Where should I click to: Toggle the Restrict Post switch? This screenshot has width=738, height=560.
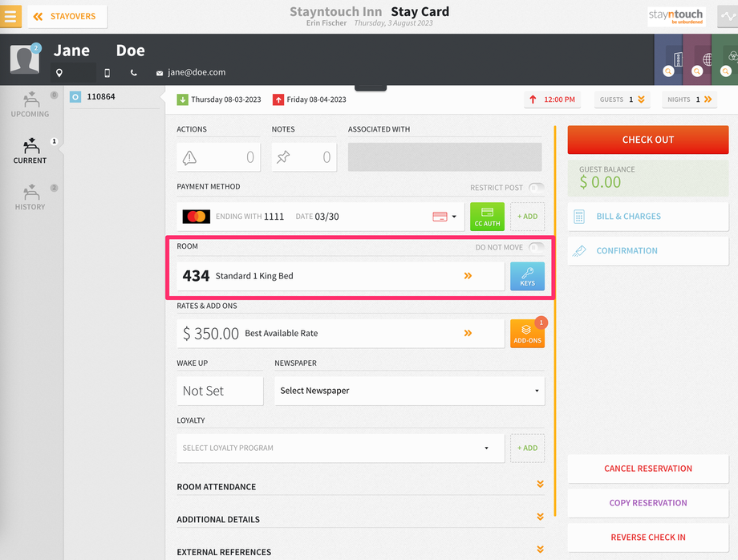click(536, 188)
